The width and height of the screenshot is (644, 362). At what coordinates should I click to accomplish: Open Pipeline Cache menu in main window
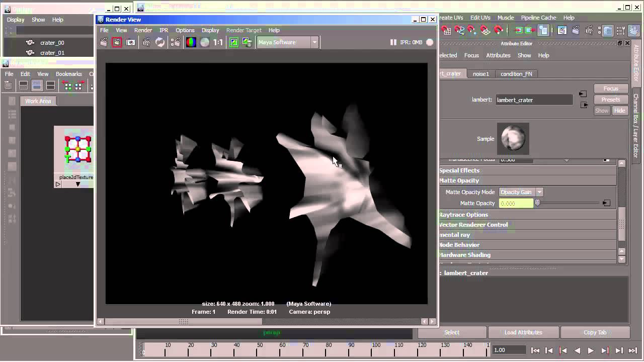point(538,18)
